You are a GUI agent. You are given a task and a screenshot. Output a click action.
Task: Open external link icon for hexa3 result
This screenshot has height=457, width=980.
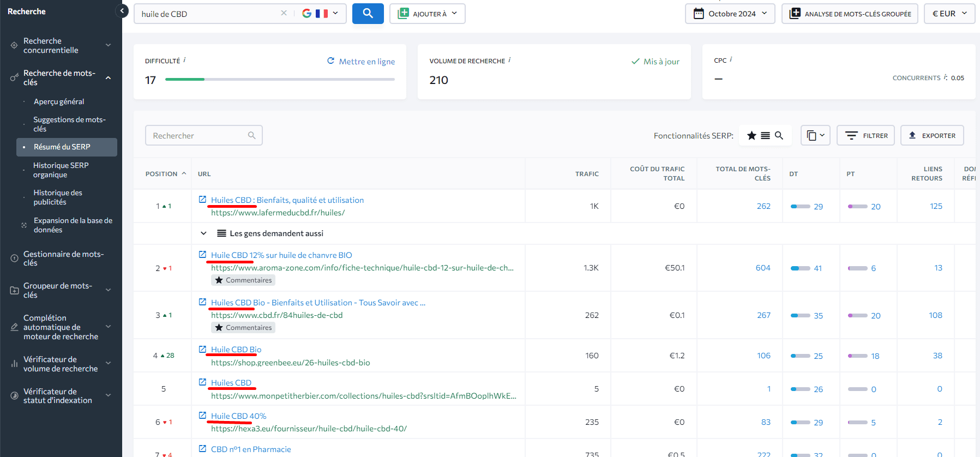click(202, 416)
